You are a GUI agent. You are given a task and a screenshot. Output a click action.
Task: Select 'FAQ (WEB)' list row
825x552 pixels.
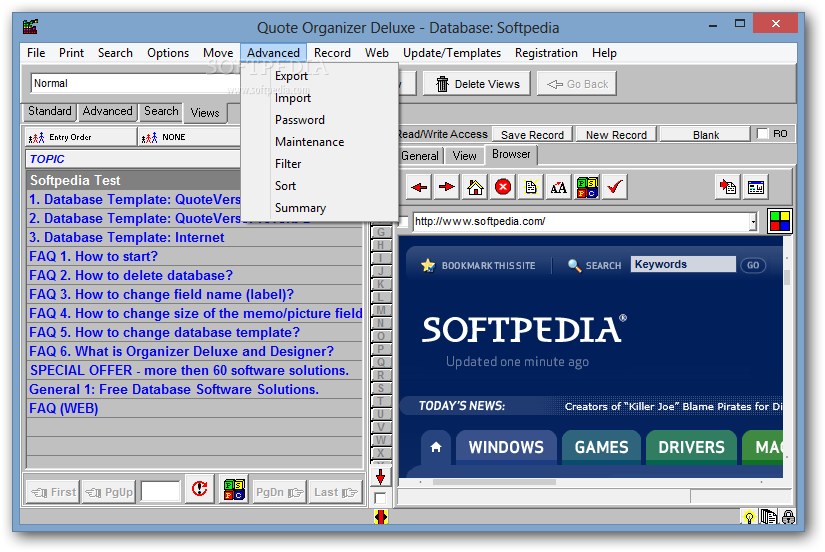coord(195,408)
